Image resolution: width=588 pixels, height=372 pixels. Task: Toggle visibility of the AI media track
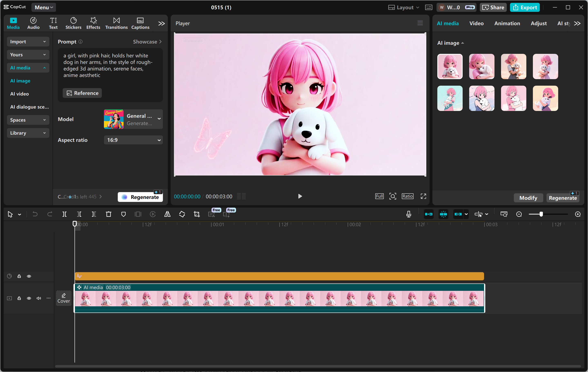[29, 298]
